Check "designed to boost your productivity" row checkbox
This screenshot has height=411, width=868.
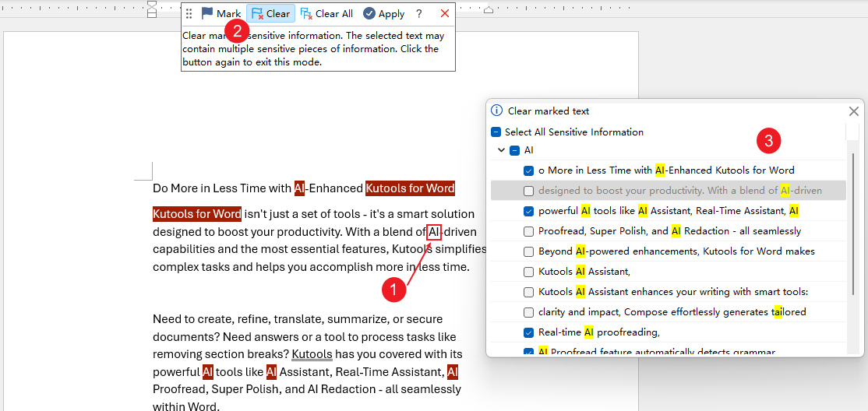pos(528,191)
